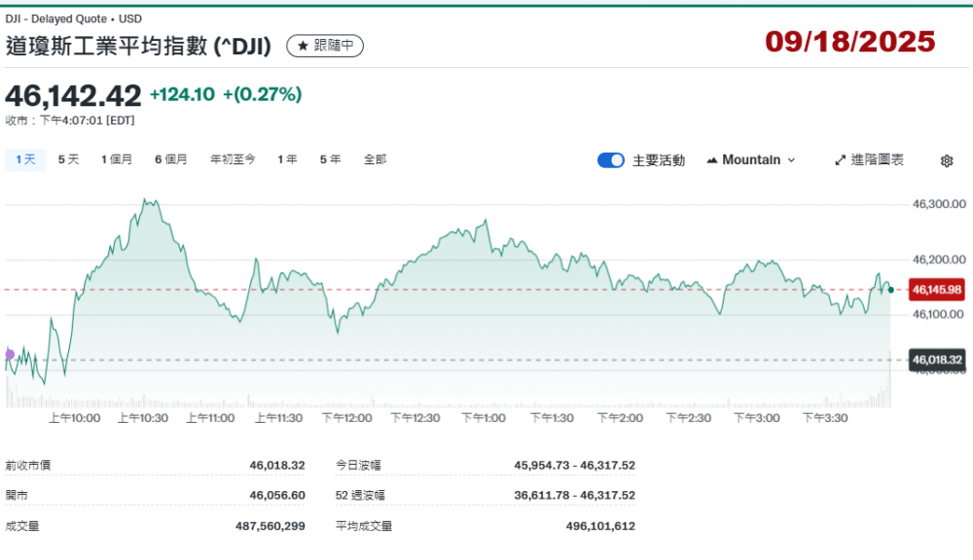The height and width of the screenshot is (560, 973).
Task: Click the green current-price dot on the chart line
Action: pos(890,290)
